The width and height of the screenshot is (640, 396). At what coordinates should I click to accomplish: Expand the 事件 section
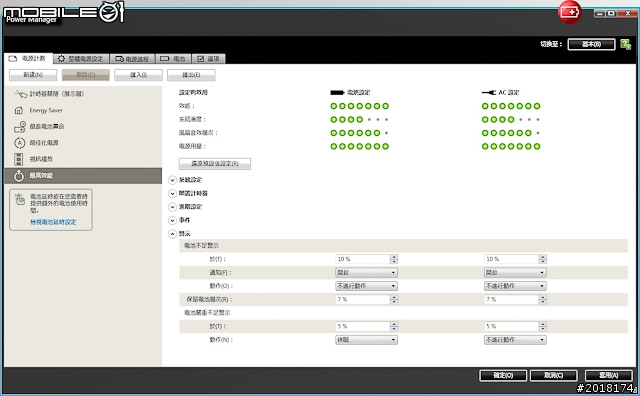pyautogui.click(x=172, y=220)
